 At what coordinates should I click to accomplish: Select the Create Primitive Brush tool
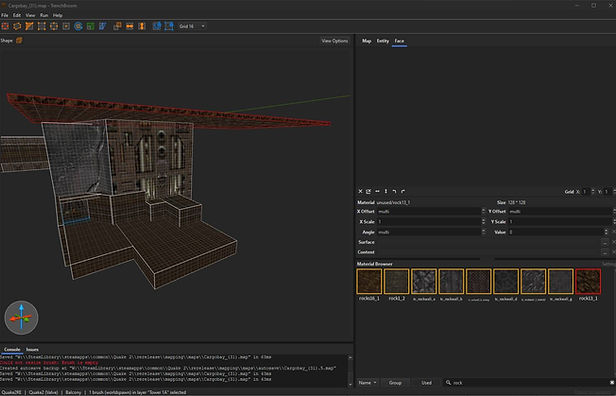click(17, 26)
